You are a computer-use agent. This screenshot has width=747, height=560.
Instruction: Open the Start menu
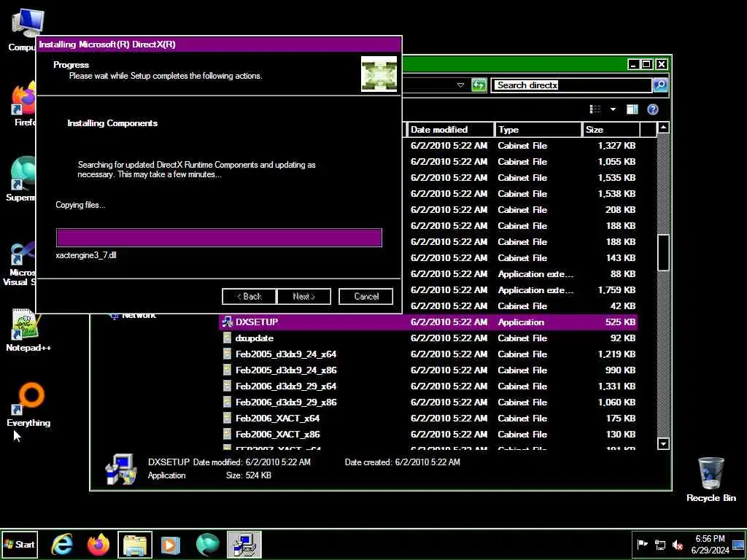coord(20,544)
